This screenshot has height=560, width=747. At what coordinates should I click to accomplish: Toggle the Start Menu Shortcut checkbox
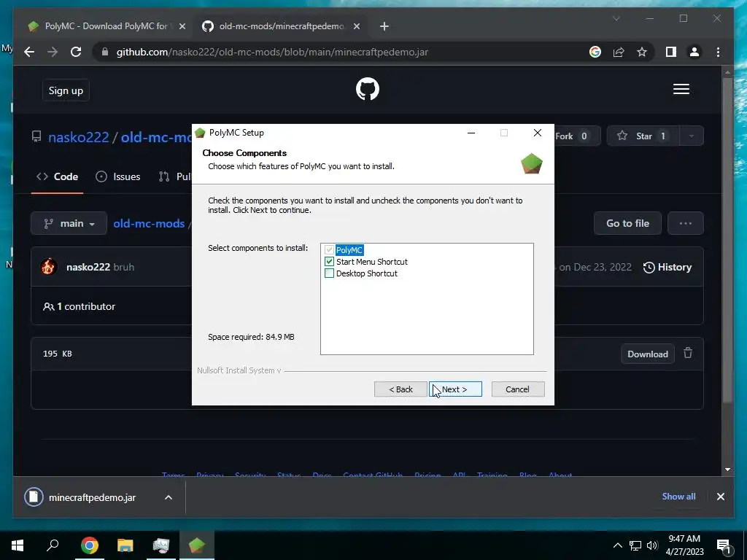pos(329,262)
